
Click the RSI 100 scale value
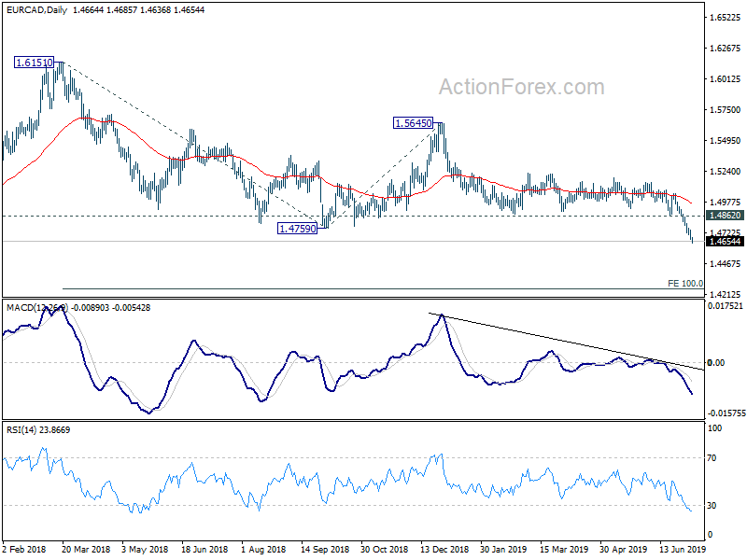click(715, 428)
